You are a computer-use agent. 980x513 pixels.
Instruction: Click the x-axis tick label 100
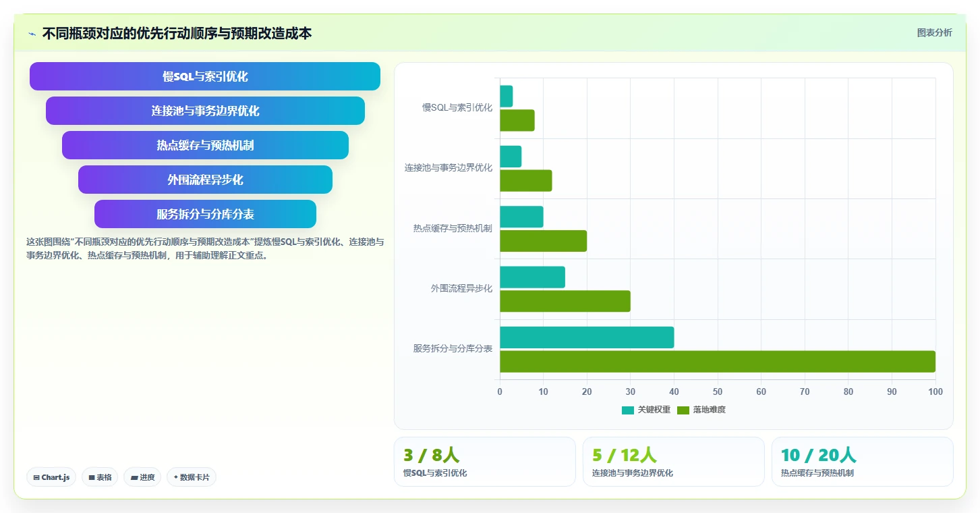coord(935,391)
